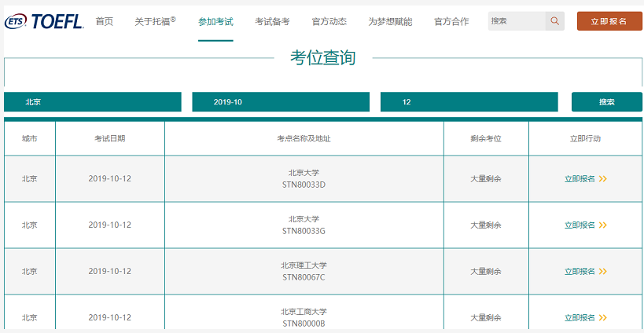Open the day 12 dropdown
This screenshot has height=333, width=644.
[x=469, y=102]
